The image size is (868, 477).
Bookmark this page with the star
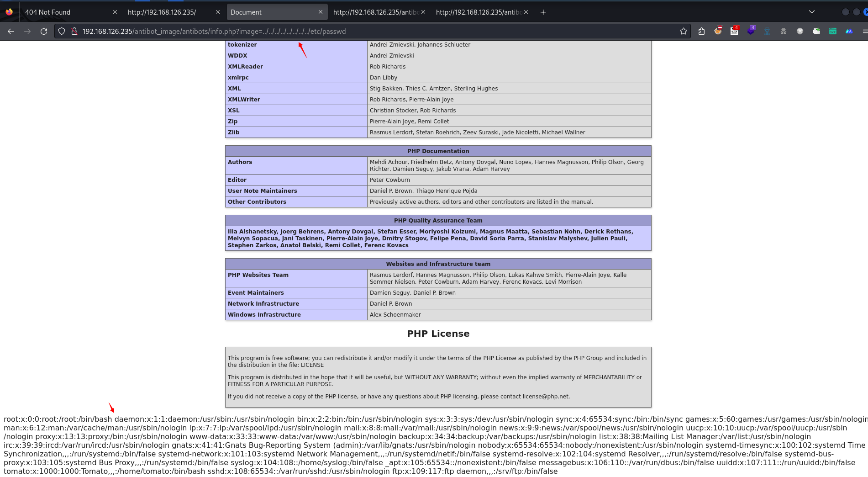tap(683, 32)
